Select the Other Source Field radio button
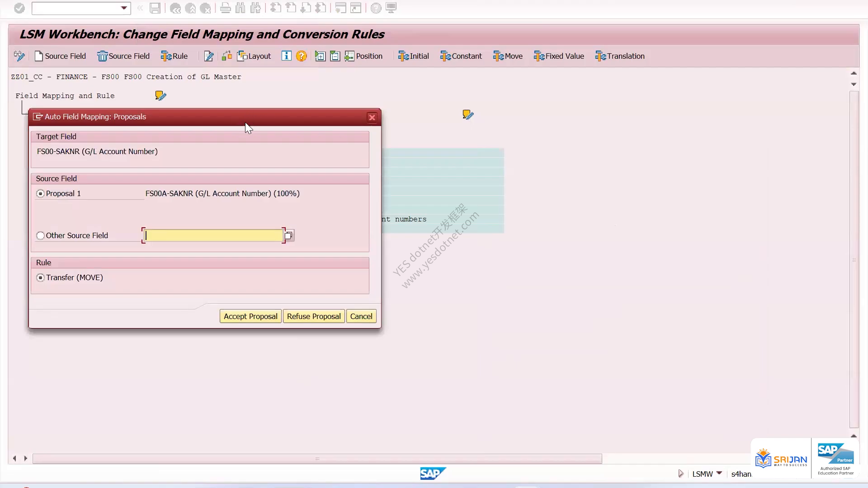 pos(41,235)
